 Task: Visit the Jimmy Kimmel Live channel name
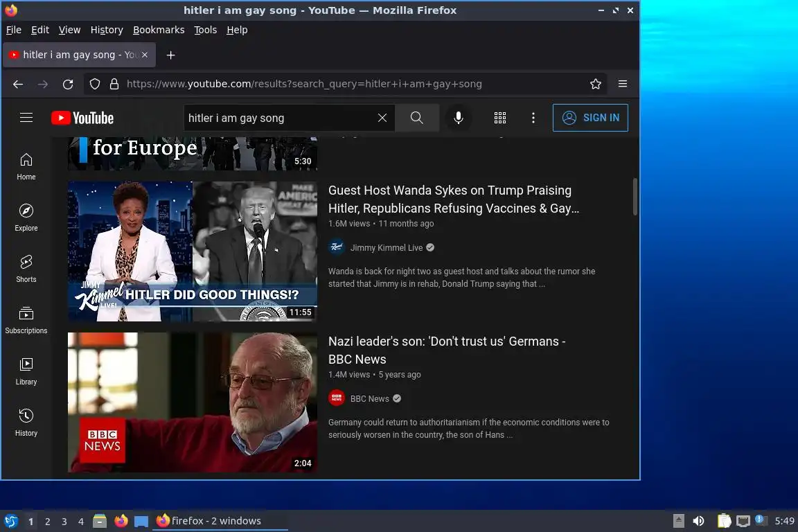[387, 247]
